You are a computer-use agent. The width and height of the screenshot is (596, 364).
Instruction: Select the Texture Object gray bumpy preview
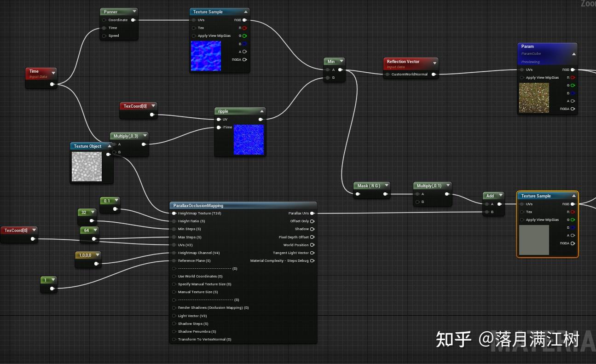[x=87, y=166]
